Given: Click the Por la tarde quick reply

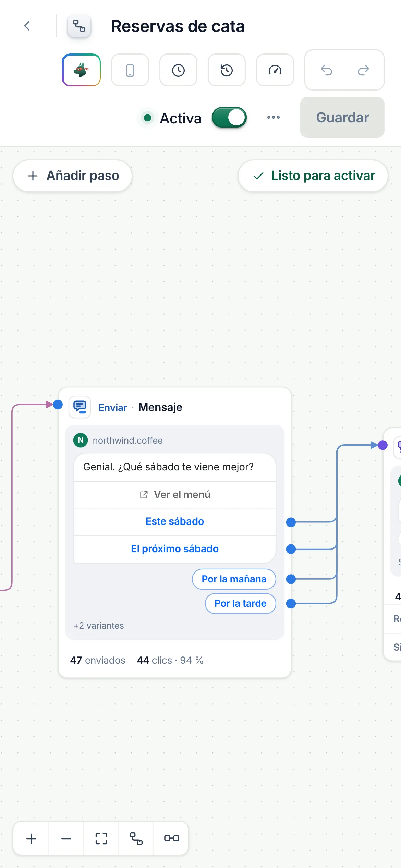Looking at the screenshot, I should pyautogui.click(x=241, y=603).
